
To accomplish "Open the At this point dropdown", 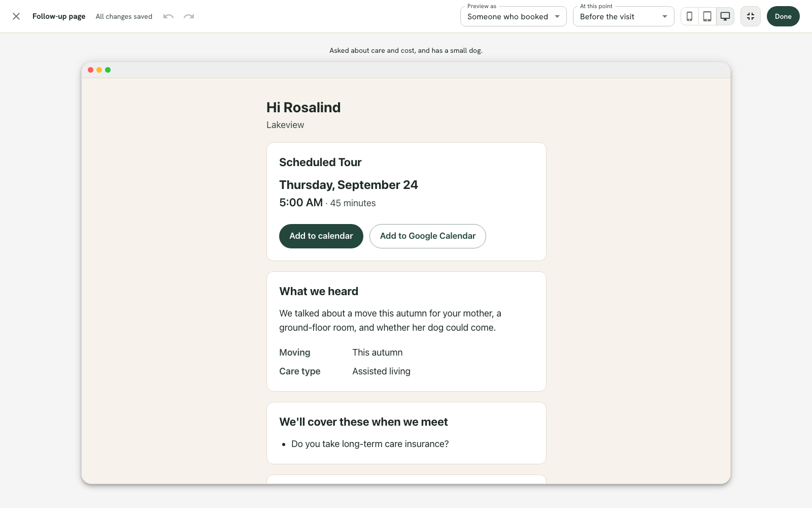I will coord(624,16).
